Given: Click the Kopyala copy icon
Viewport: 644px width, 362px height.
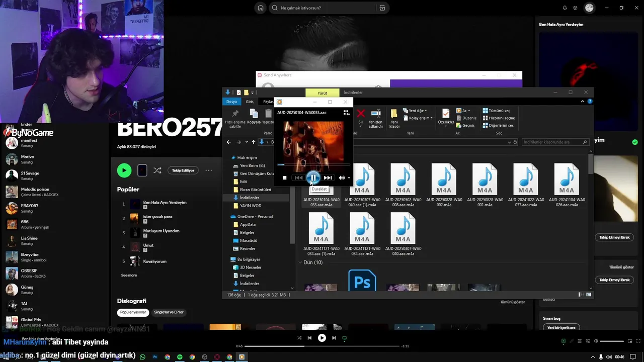Looking at the screenshot, I should (x=254, y=117).
